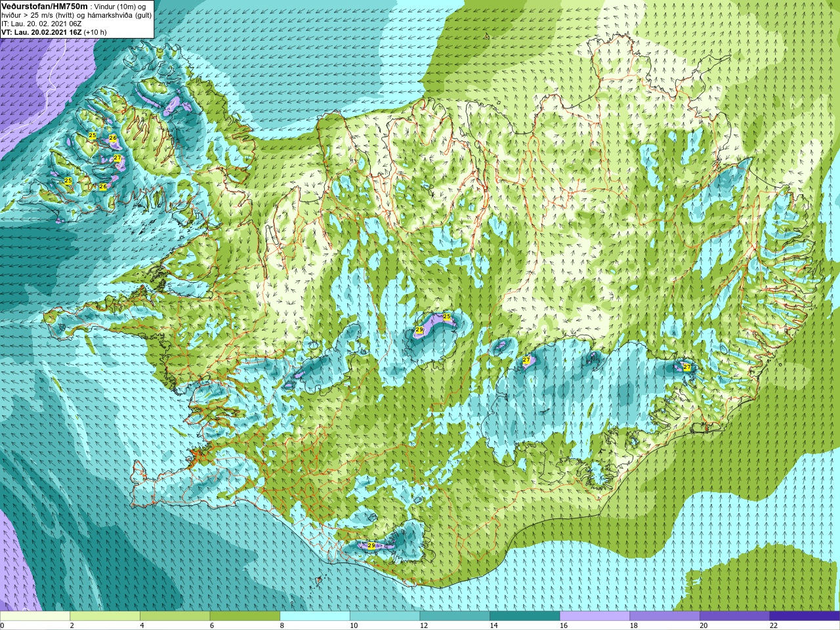Click the 4 tick label on the scale
840x630 pixels.
click(x=142, y=625)
